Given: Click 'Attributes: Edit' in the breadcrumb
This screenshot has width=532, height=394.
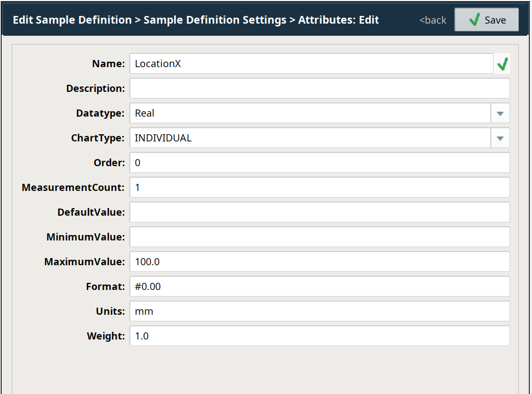Looking at the screenshot, I should [x=338, y=20].
